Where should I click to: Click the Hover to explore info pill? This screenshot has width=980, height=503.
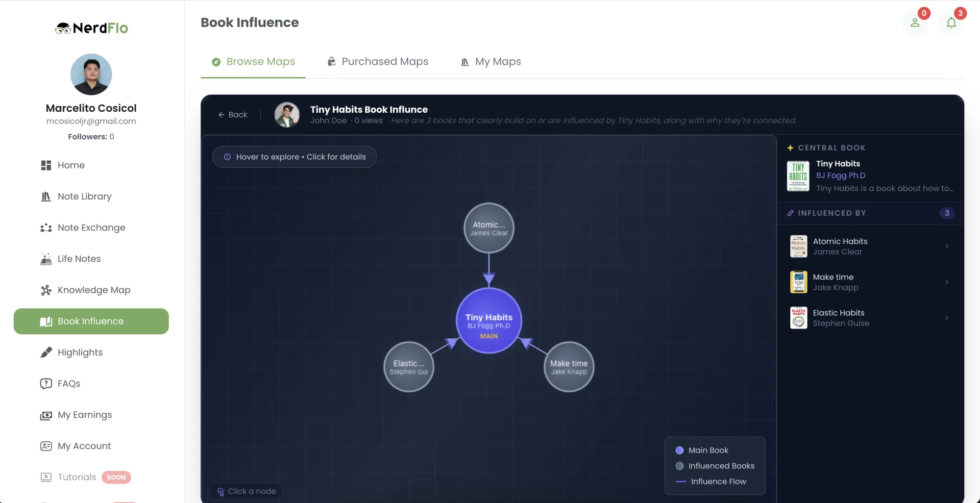pos(294,157)
